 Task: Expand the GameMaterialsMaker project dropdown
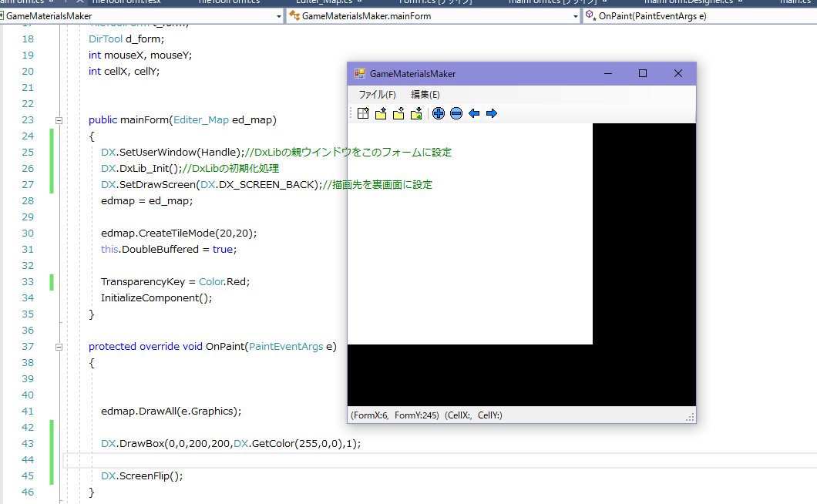[x=277, y=15]
